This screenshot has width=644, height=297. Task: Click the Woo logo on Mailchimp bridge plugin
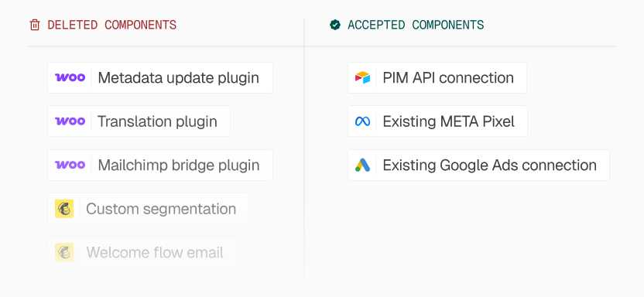[70, 165]
